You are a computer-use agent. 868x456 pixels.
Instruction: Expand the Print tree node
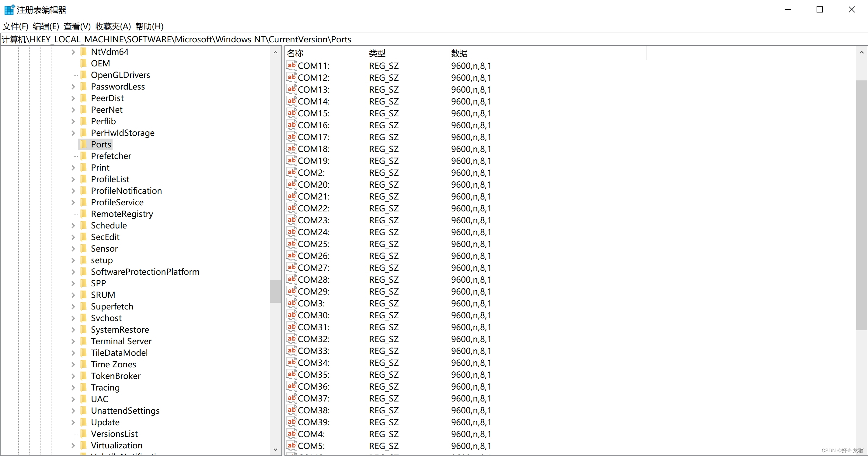pos(73,168)
